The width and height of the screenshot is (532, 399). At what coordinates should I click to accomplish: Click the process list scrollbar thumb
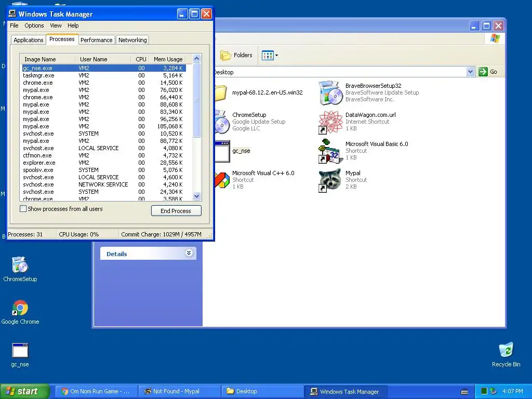coord(197,100)
